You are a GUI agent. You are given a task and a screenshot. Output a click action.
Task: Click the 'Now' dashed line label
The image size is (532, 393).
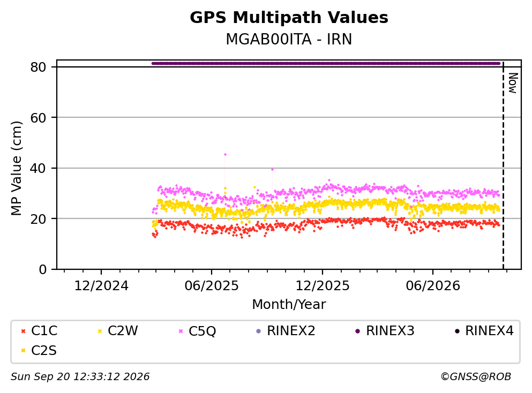[x=513, y=83]
